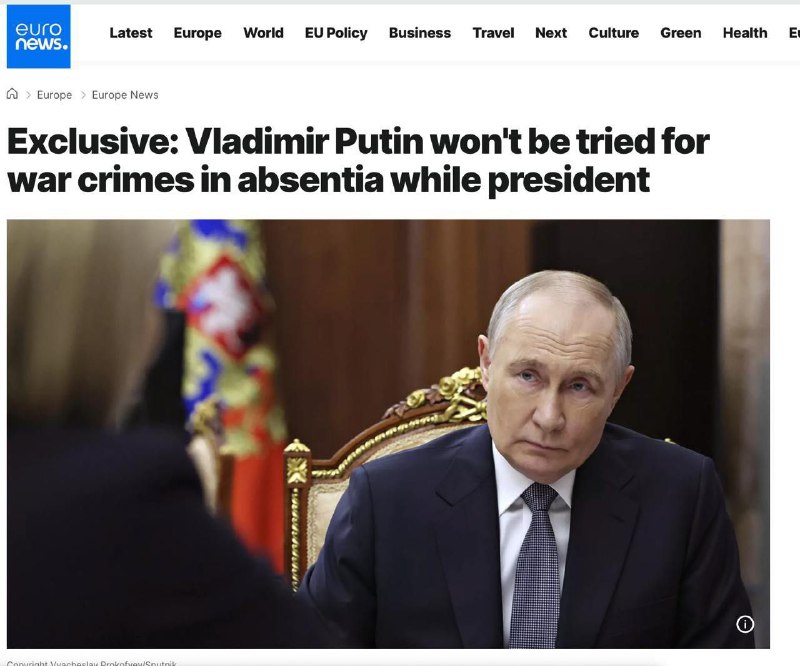Open the EU Policy section

pos(336,33)
